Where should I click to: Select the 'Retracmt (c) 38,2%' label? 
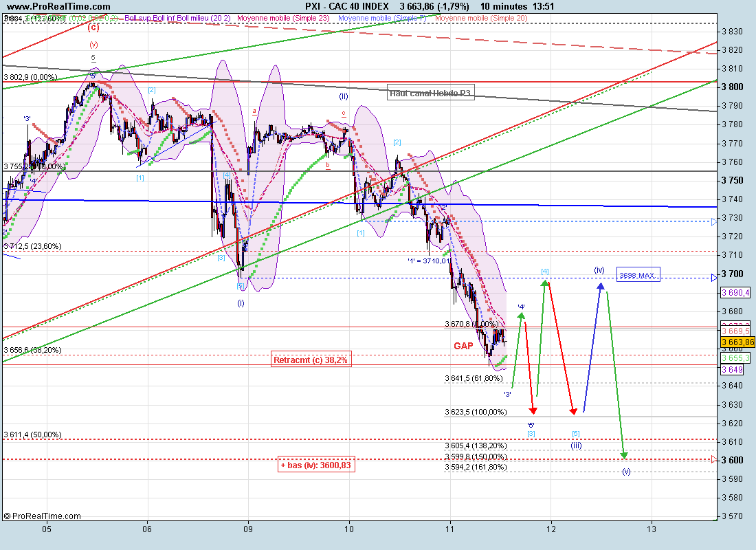[x=311, y=360]
